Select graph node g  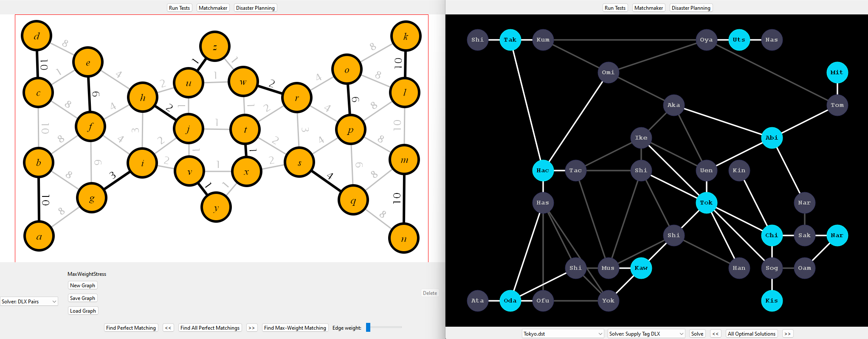(x=92, y=198)
